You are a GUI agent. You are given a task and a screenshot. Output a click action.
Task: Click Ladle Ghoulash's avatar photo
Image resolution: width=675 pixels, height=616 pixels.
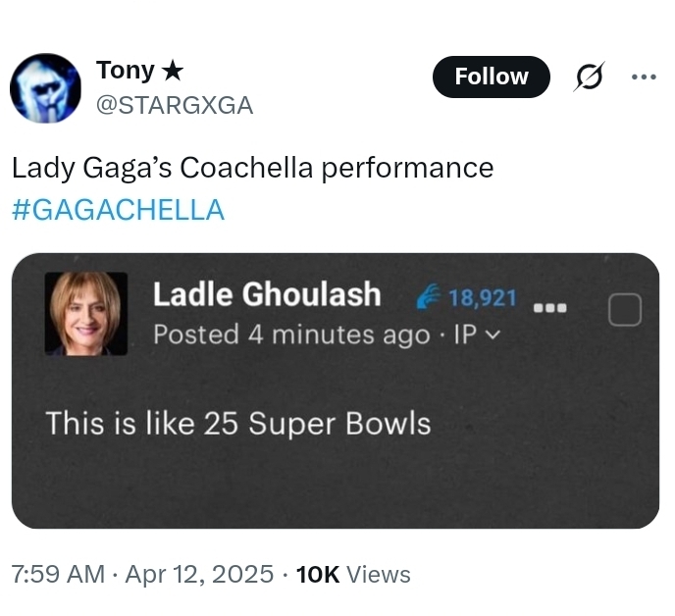click(x=86, y=313)
